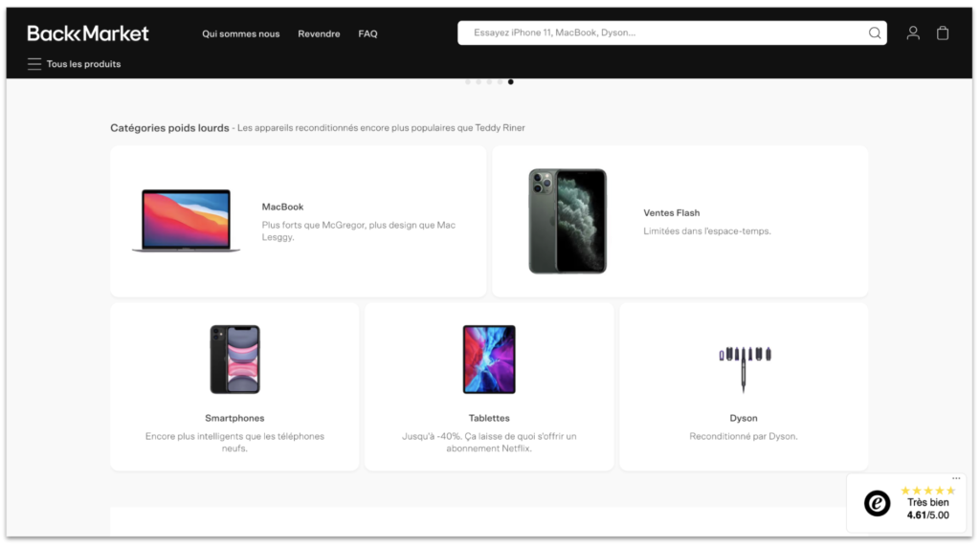Viewport: 980px width, 547px height.
Task: Click the hamburger menu icon
Action: pos(34,64)
